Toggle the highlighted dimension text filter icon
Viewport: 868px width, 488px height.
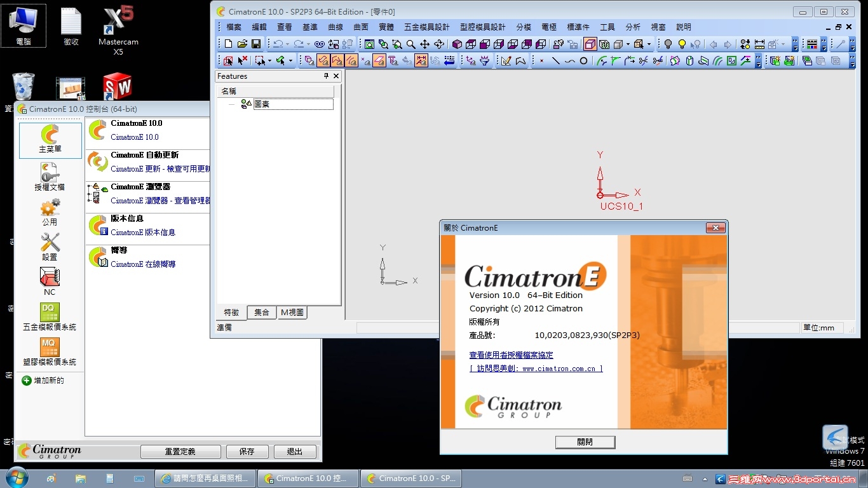pos(421,60)
